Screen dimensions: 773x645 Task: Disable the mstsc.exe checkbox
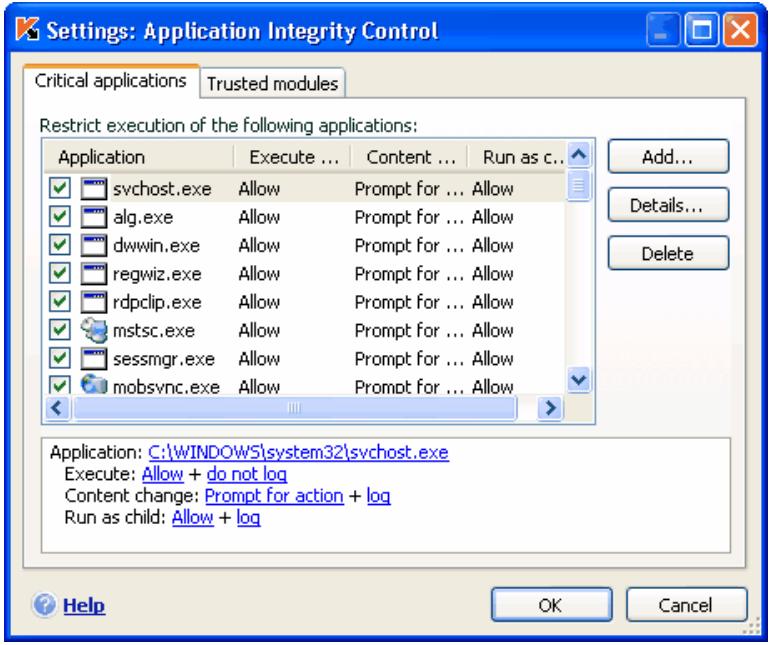coord(60,330)
